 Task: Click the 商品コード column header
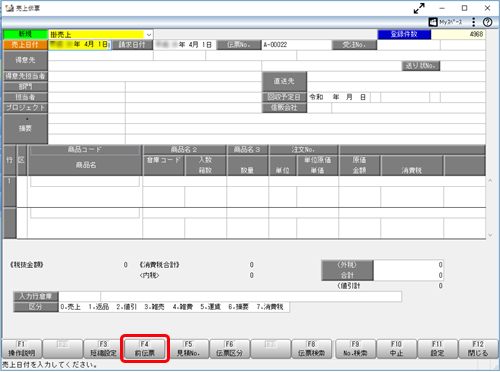click(x=85, y=150)
